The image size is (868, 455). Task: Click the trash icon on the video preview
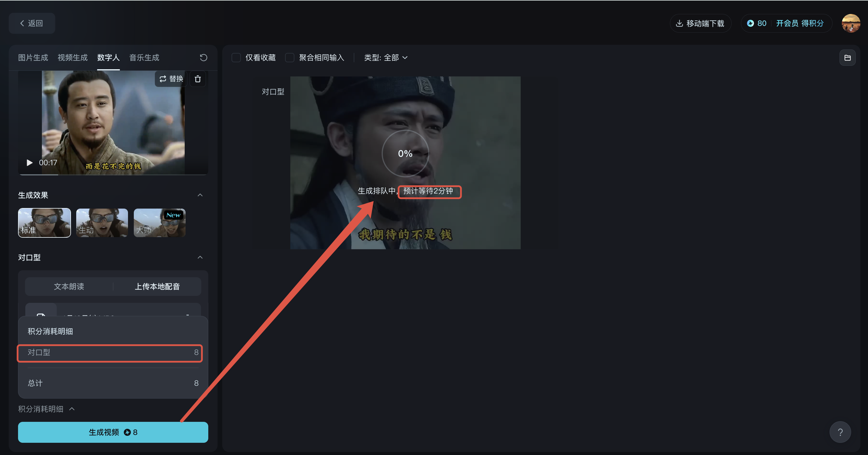(x=198, y=79)
